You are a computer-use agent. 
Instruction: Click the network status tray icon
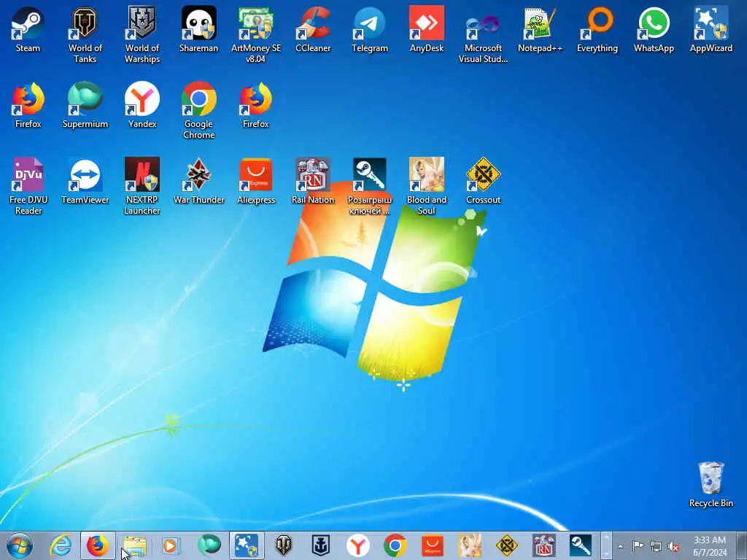pos(656,547)
